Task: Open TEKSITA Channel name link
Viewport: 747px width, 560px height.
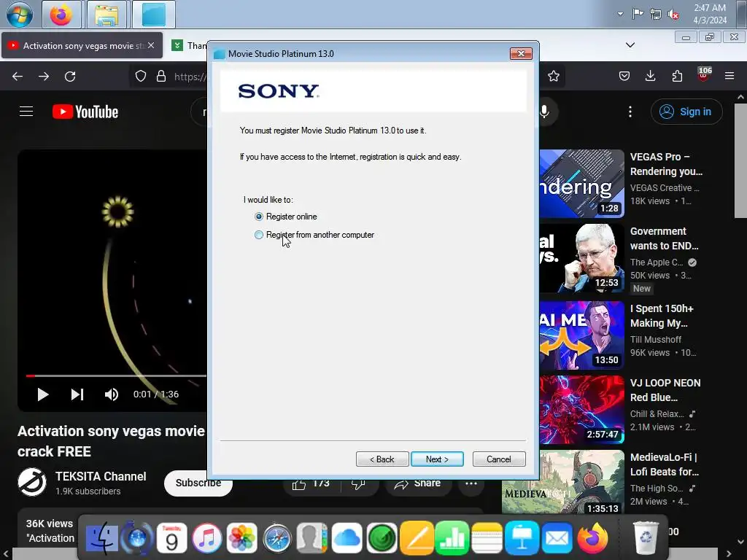Action: [101, 476]
